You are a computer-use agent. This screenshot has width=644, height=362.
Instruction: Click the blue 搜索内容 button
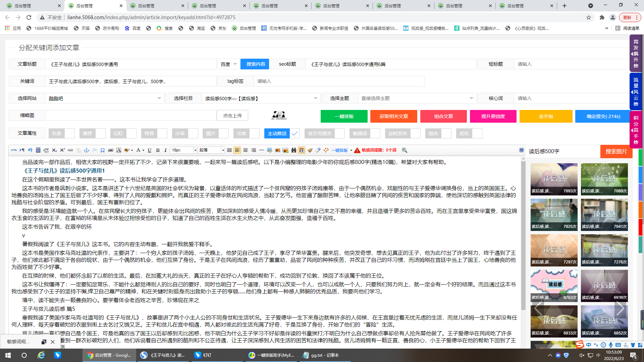click(255, 64)
